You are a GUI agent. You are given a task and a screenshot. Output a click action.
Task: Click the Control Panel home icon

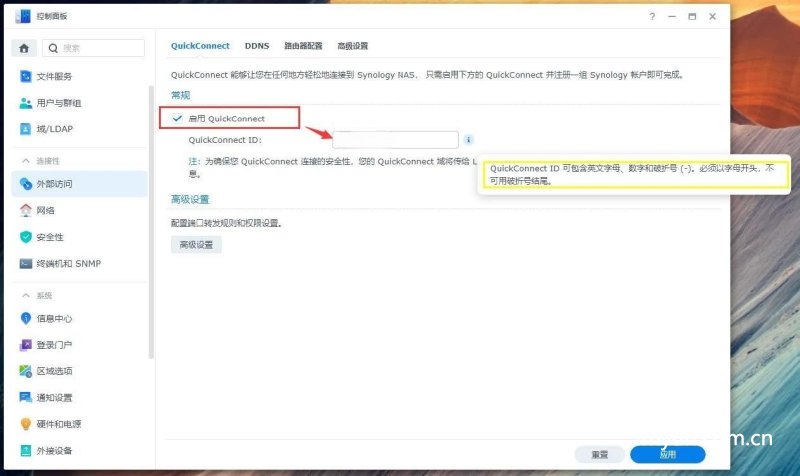coord(24,48)
